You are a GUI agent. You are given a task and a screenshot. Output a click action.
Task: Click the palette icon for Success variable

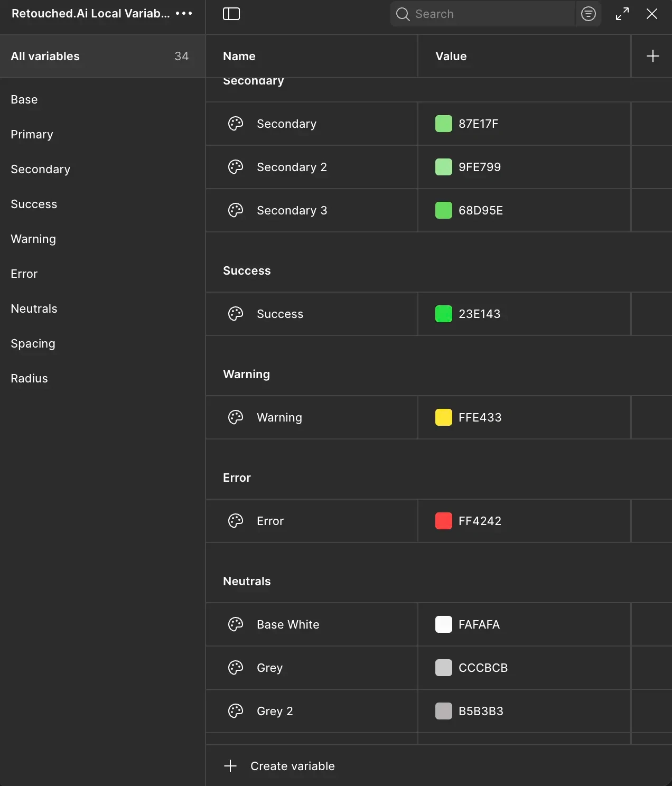coord(236,314)
